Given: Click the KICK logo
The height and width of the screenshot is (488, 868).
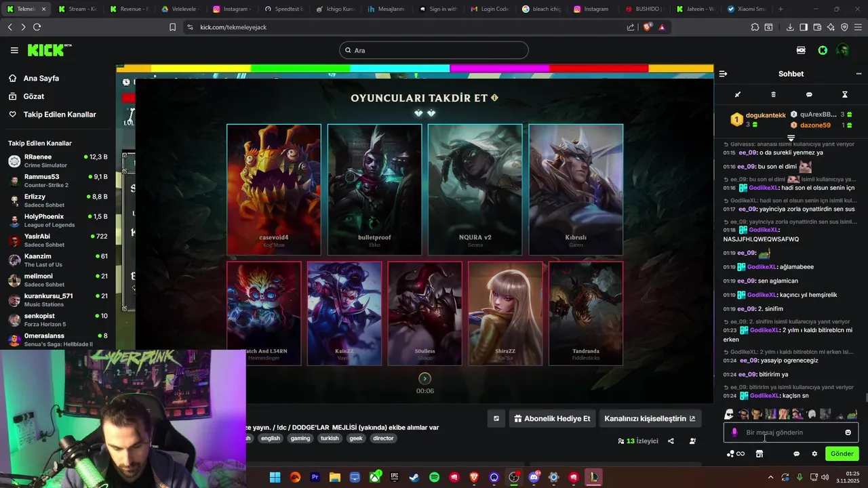Looking at the screenshot, I should (49, 50).
